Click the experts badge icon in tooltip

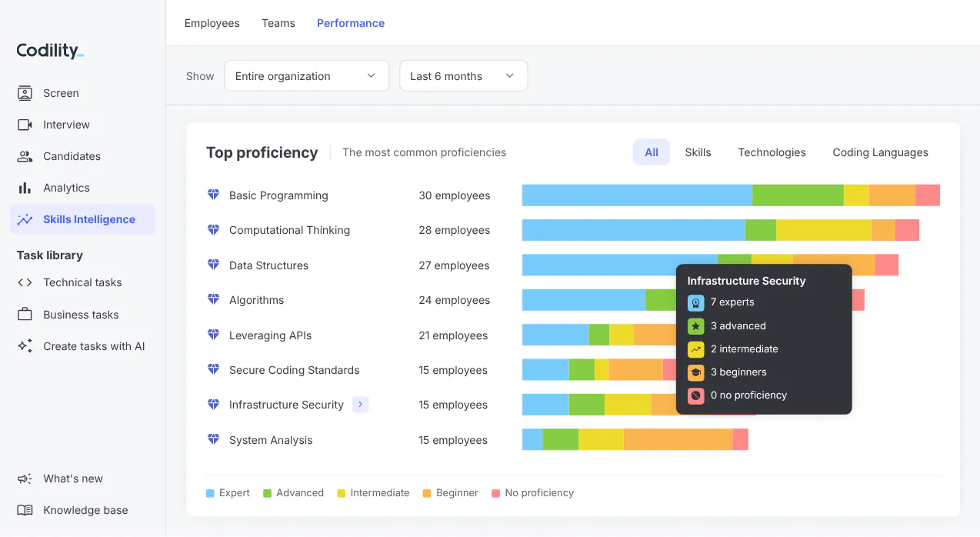[x=695, y=302]
